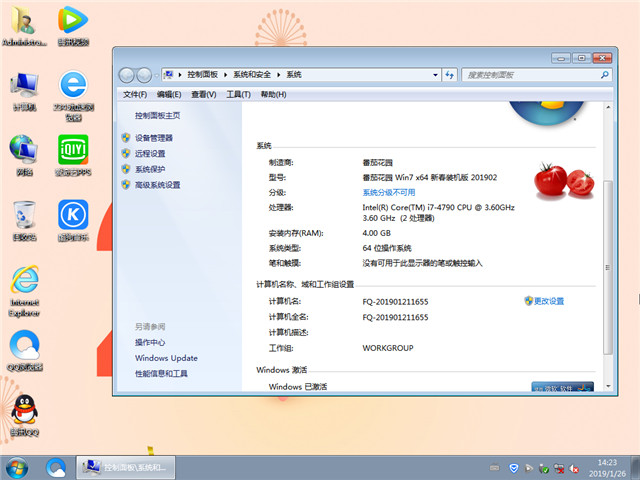This screenshot has width=640, height=480.
Task: Click the network tray icon with red X
Action: coord(559,468)
